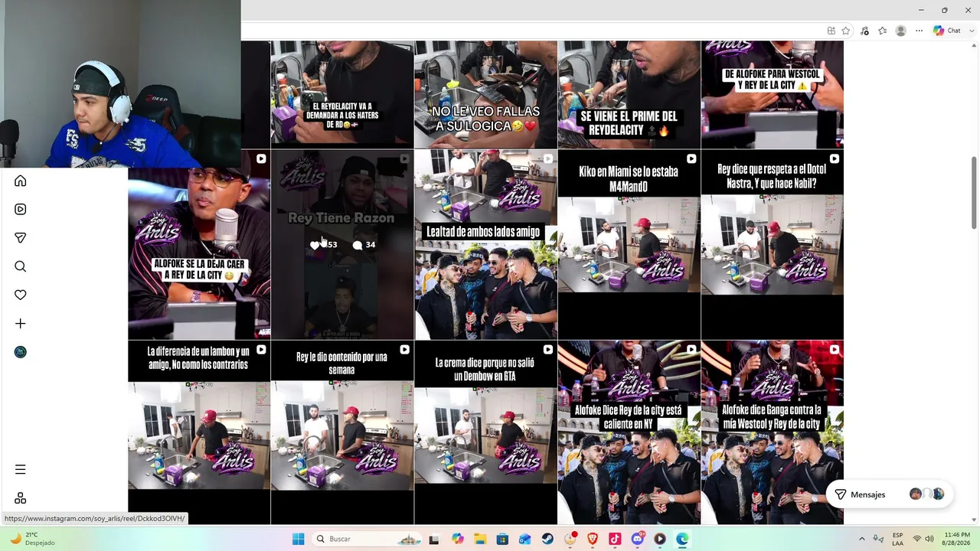Open Discord from taskbar

pyautogui.click(x=638, y=539)
